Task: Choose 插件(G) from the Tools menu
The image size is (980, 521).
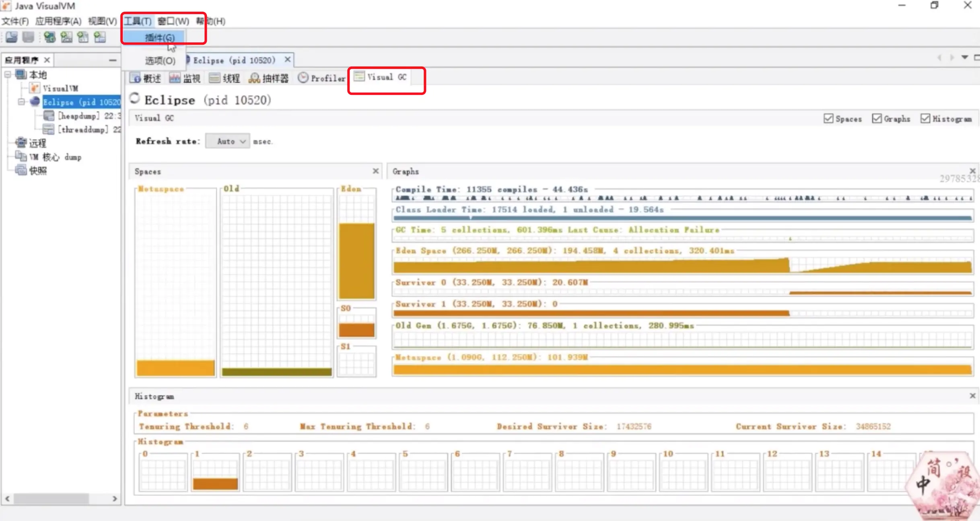Action: [x=159, y=37]
